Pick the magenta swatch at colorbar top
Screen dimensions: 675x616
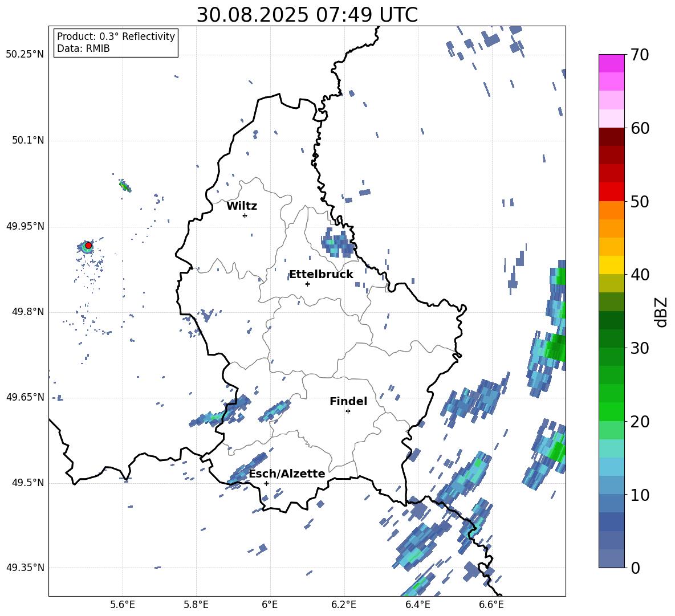(x=612, y=63)
